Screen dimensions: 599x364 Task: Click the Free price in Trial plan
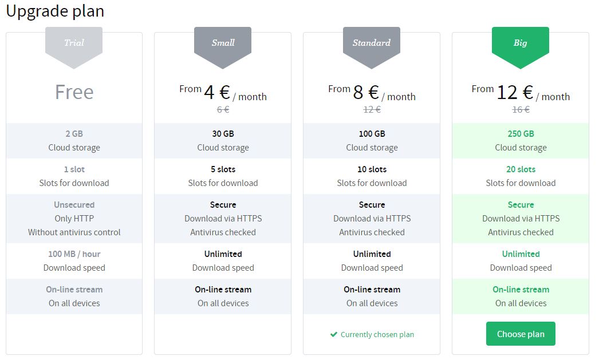pyautogui.click(x=74, y=92)
